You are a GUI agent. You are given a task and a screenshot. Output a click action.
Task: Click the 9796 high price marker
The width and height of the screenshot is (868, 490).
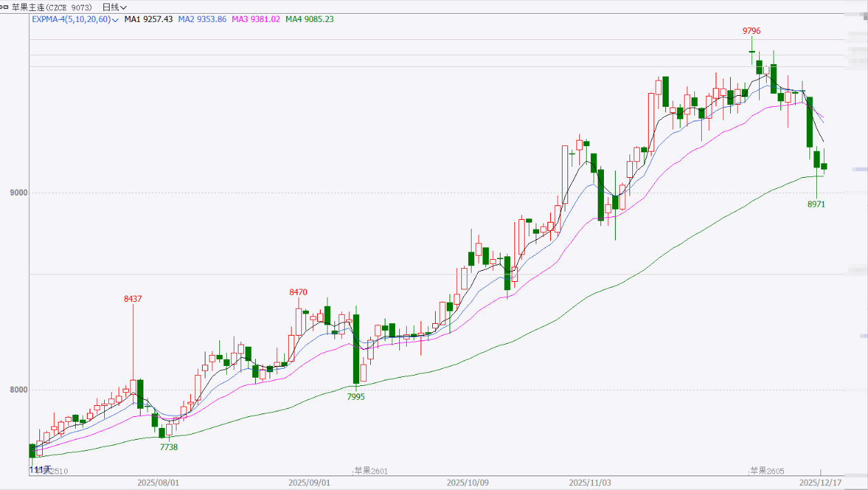point(751,31)
